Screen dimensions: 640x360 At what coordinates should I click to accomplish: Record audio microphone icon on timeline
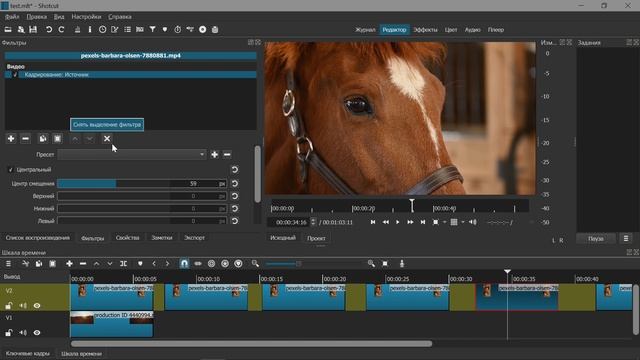402,264
